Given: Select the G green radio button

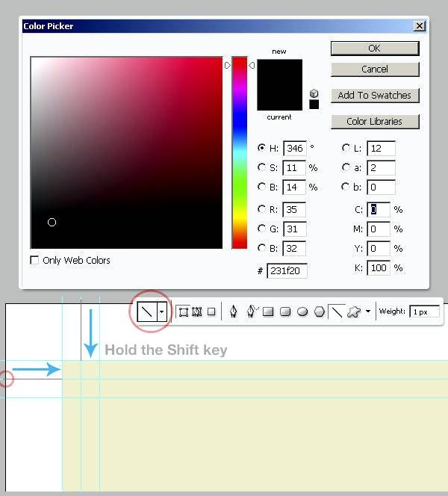Looking at the screenshot, I should [x=261, y=229].
